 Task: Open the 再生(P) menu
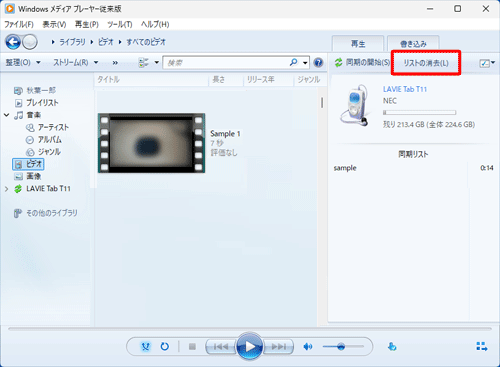tap(87, 24)
